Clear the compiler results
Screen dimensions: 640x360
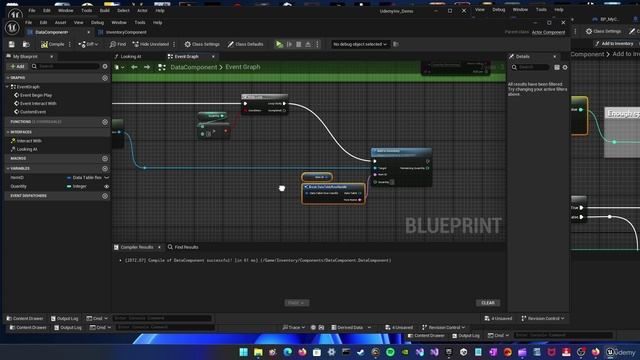click(488, 303)
